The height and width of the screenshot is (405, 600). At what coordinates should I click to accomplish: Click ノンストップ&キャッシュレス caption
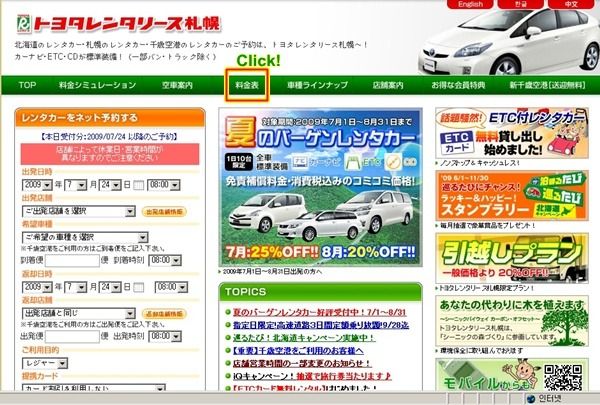point(479,163)
